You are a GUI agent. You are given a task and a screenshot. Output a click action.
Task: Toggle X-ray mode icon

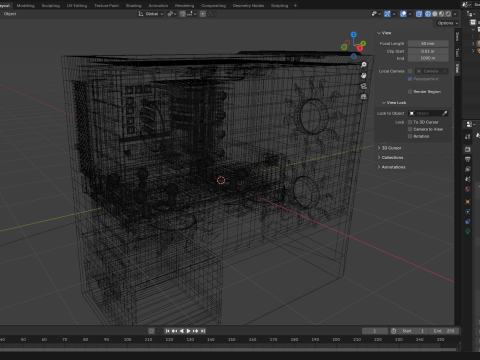click(419, 14)
